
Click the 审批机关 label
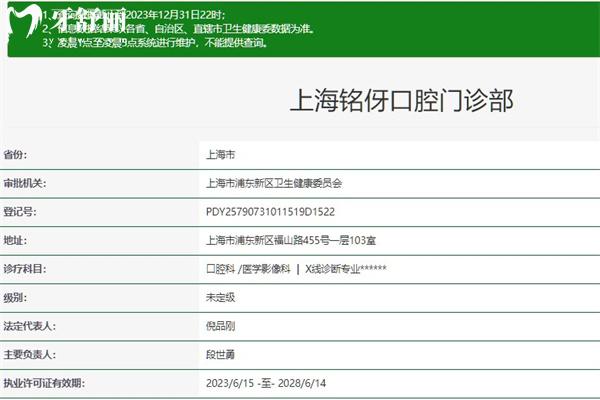(x=24, y=183)
